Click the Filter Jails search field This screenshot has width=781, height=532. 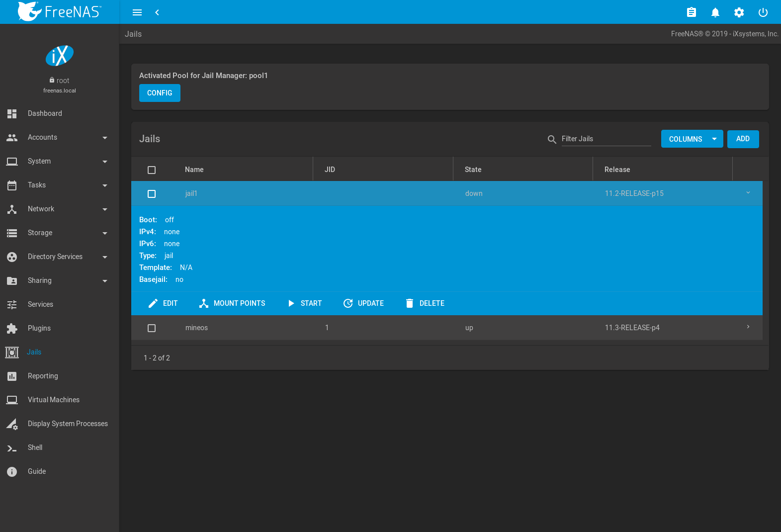606,139
